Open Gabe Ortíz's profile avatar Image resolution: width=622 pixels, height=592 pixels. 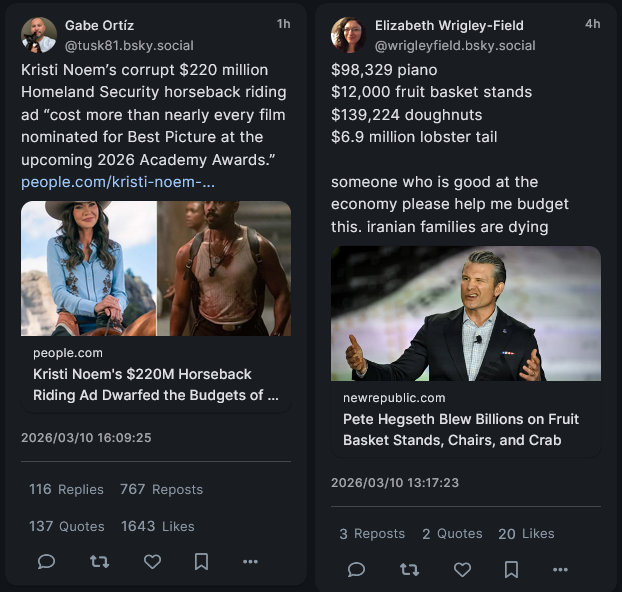point(39,35)
